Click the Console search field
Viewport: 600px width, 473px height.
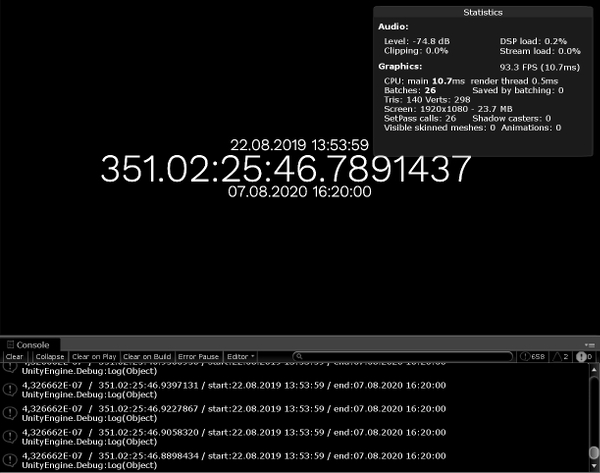400,356
